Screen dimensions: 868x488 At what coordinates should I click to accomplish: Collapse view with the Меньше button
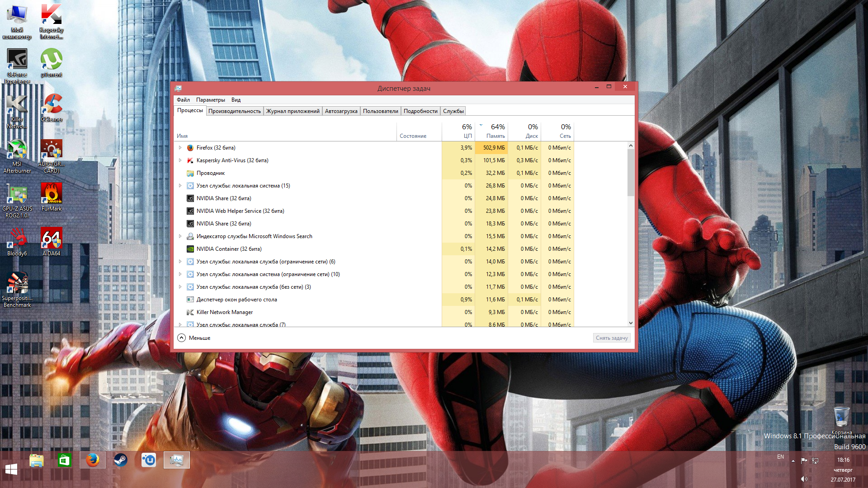pos(194,338)
